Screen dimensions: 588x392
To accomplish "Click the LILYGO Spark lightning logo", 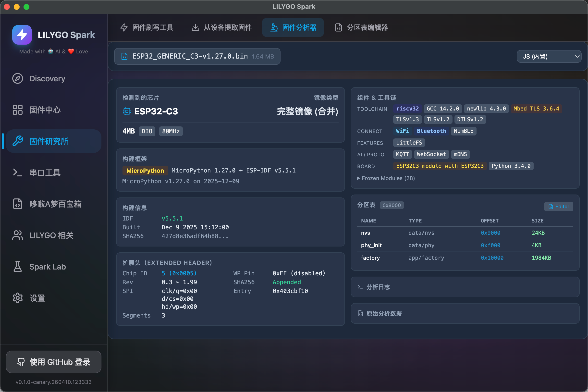I will (22, 35).
